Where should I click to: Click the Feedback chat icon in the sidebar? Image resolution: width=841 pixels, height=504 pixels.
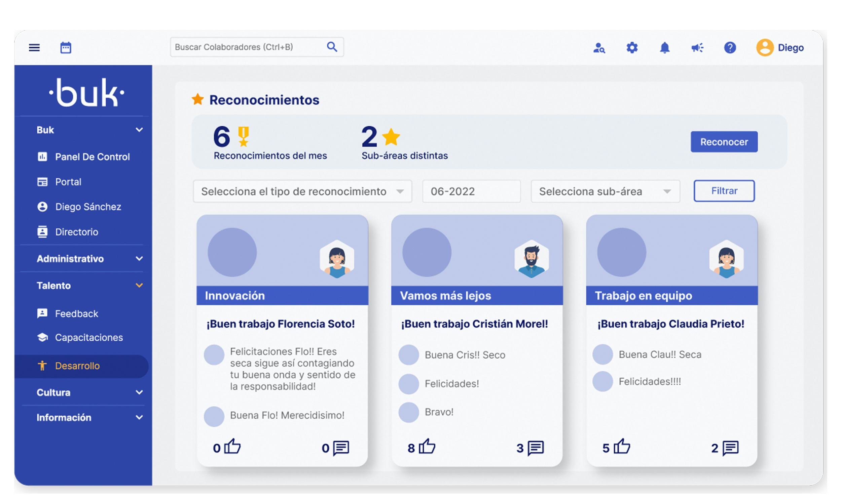pyautogui.click(x=43, y=313)
